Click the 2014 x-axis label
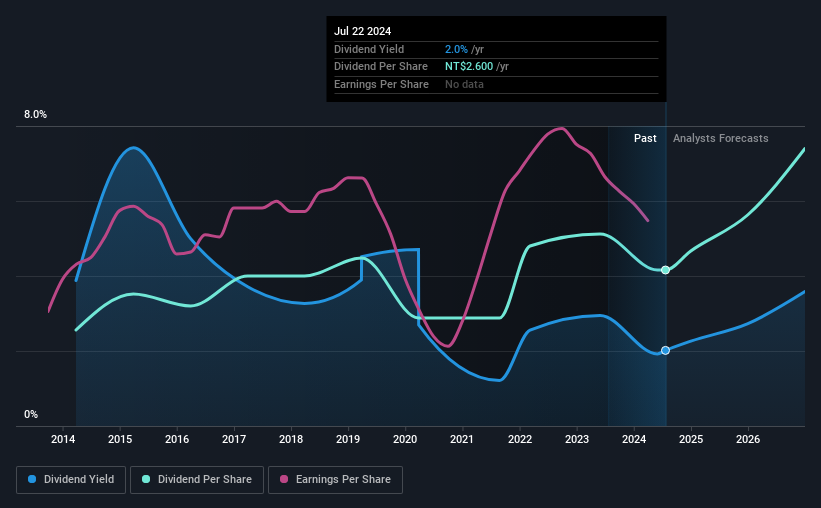The image size is (821, 508). click(x=63, y=439)
